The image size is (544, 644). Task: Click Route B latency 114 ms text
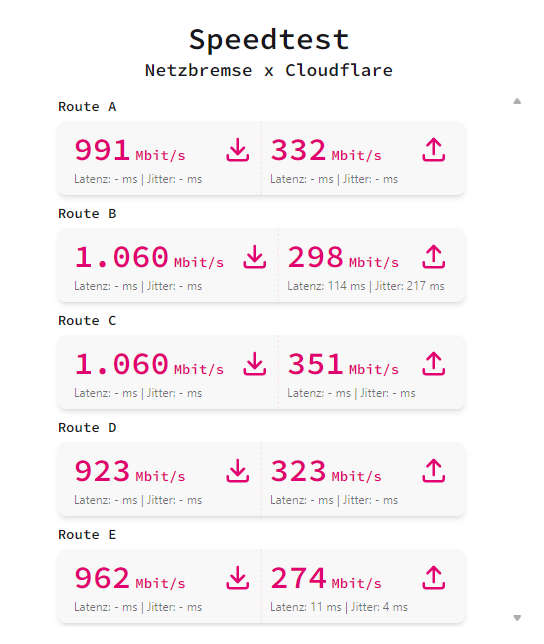(326, 286)
